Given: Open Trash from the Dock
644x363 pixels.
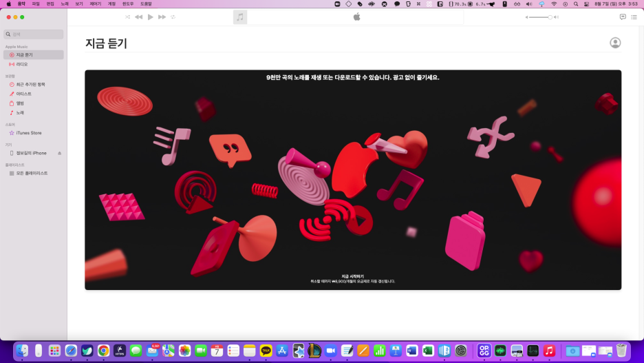Looking at the screenshot, I should [621, 351].
